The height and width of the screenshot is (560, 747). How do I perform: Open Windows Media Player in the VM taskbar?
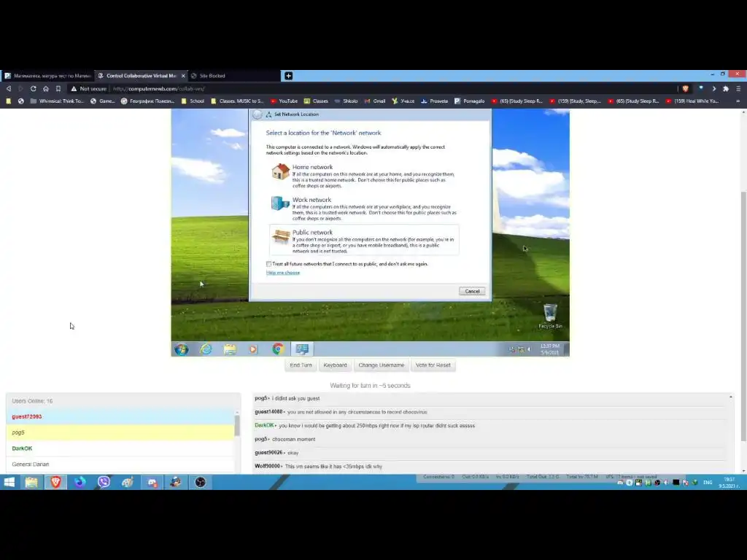tap(253, 349)
